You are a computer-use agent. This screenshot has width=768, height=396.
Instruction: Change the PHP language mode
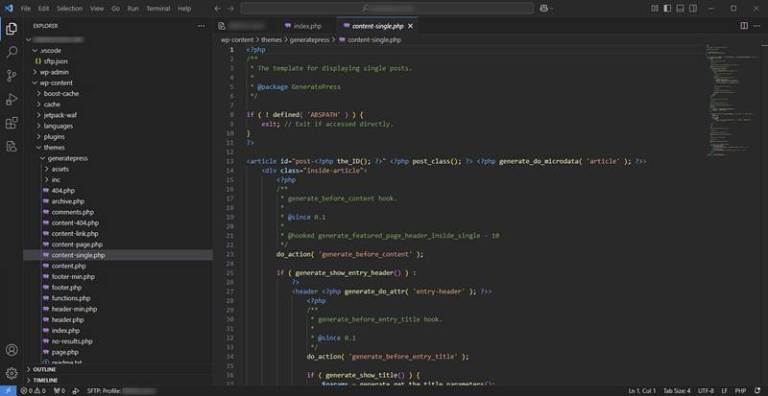tap(740, 391)
